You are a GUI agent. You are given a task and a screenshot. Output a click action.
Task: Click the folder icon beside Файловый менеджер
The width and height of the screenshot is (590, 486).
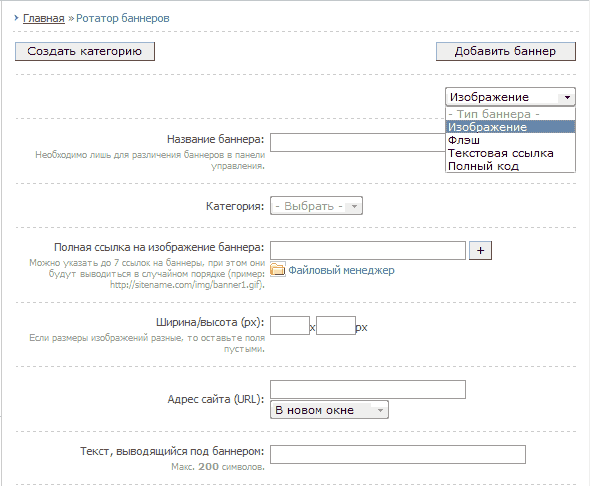pos(278,269)
